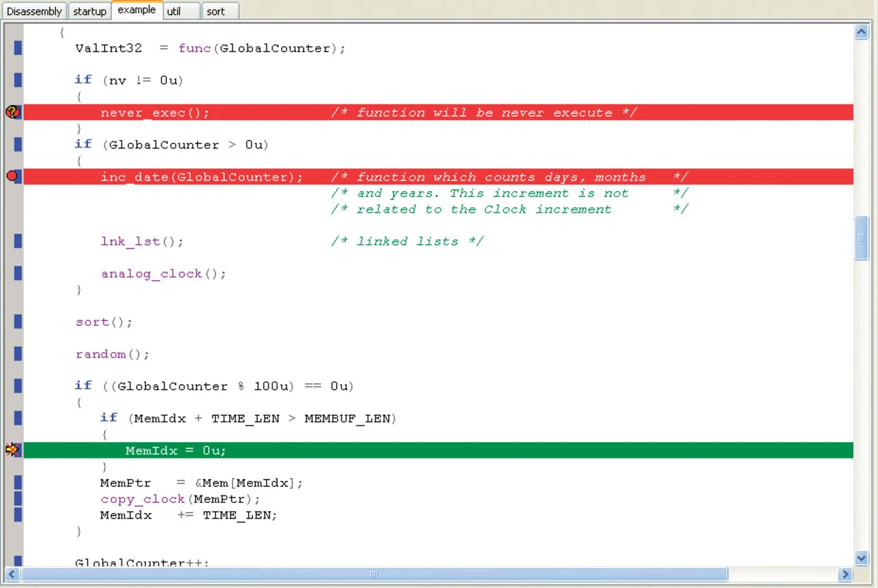The image size is (878, 588).
Task: Click the current execution arrow at MemIdx = 0u
Action: [x=12, y=450]
